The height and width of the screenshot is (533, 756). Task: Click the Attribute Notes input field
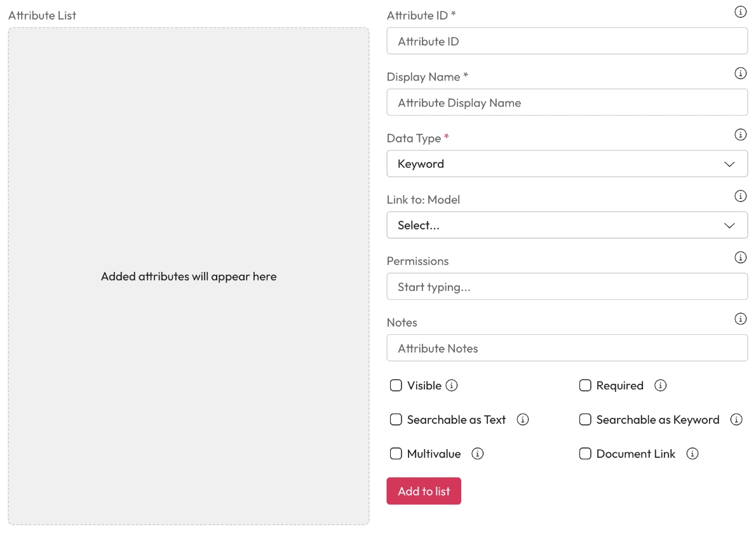567,348
